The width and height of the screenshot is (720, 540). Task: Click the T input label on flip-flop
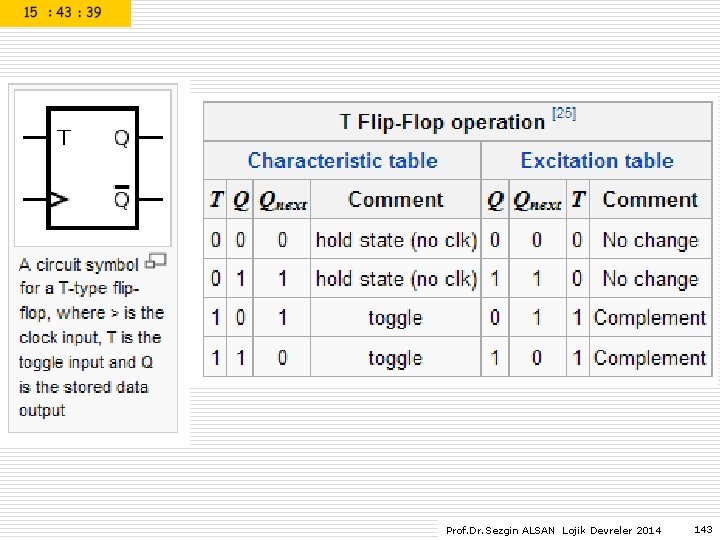click(64, 137)
